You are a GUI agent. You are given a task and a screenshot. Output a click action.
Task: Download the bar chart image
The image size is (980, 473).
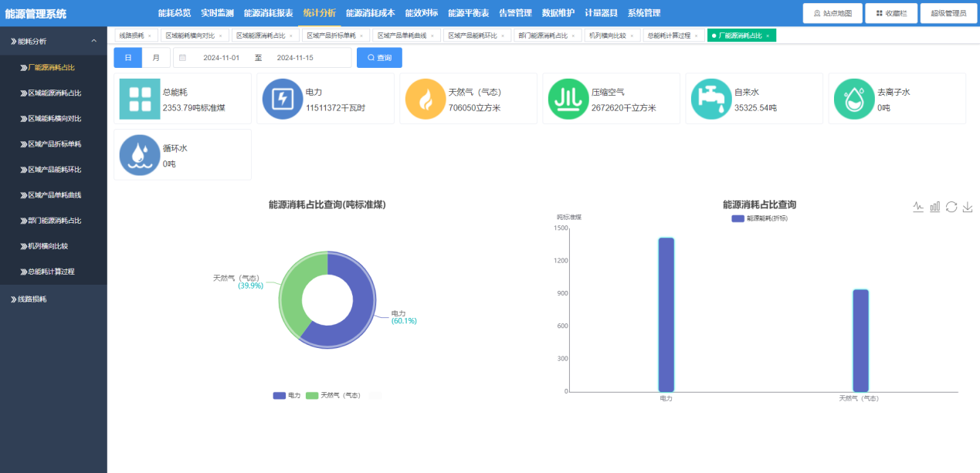point(968,207)
